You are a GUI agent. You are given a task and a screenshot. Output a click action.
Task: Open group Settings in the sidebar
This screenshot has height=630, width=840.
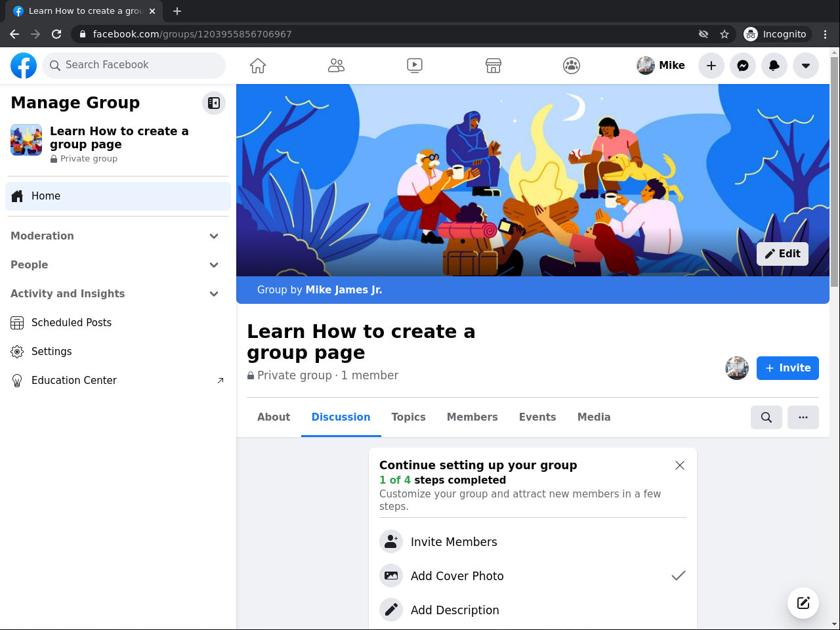[x=118, y=352]
